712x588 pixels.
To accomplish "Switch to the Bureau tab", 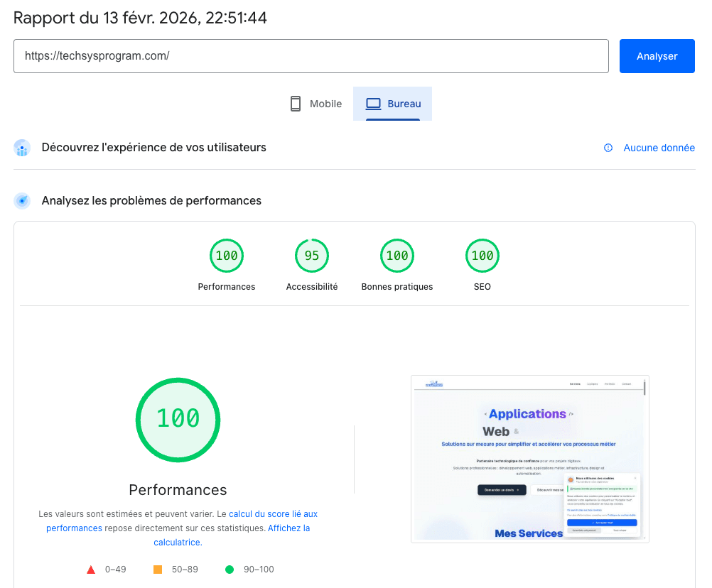I will (392, 103).
